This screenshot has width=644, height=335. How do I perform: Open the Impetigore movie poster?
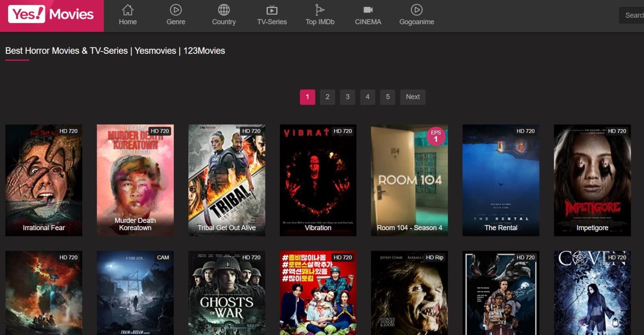coord(592,180)
